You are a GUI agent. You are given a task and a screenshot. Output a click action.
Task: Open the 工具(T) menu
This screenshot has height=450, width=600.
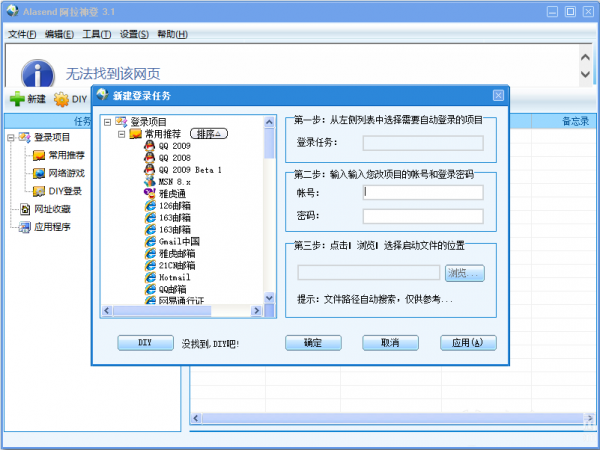click(x=97, y=34)
